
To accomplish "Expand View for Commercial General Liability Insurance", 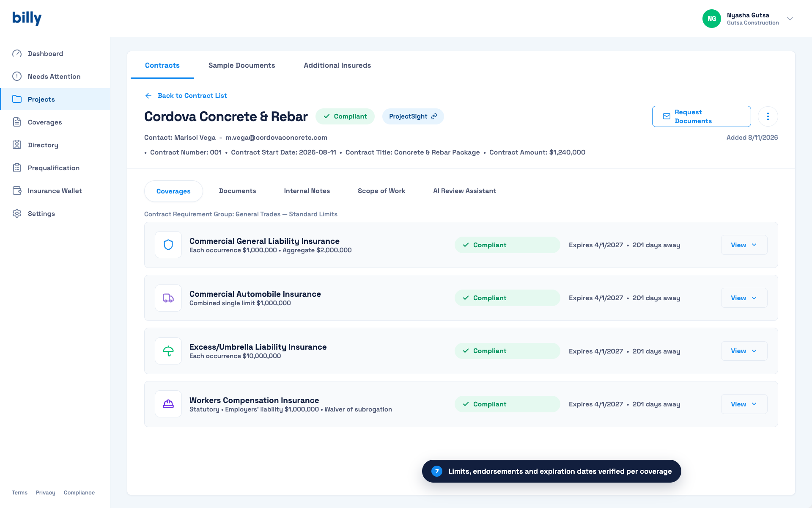I will click(x=744, y=245).
